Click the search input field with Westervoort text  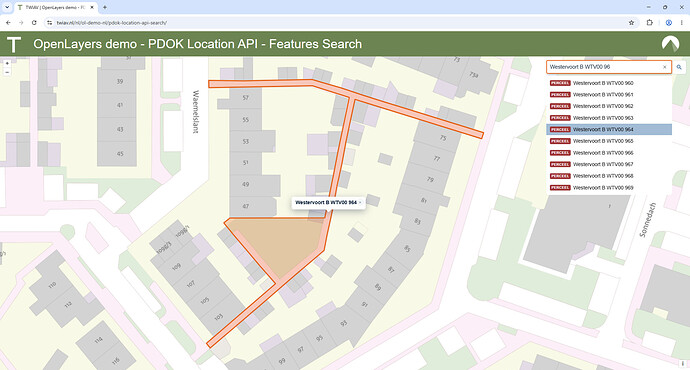tap(604, 67)
